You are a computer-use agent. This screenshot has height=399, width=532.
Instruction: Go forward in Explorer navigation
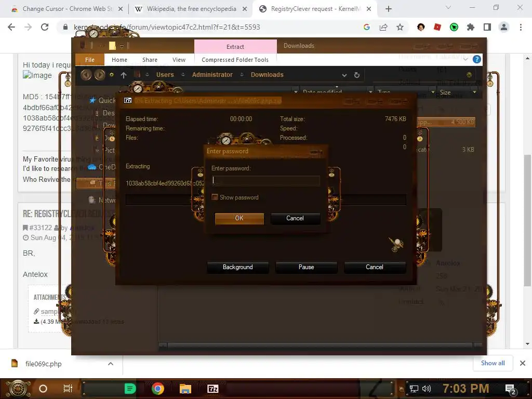(x=99, y=75)
